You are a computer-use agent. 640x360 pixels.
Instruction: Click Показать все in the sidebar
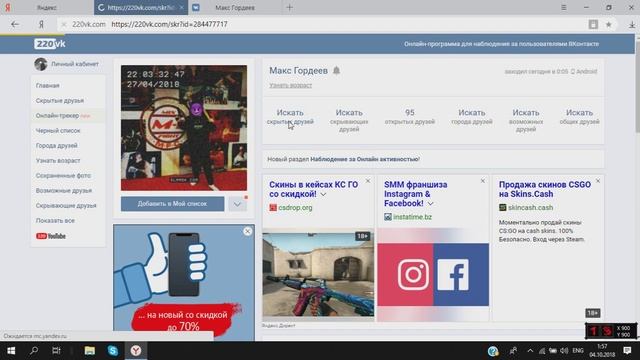(55, 220)
